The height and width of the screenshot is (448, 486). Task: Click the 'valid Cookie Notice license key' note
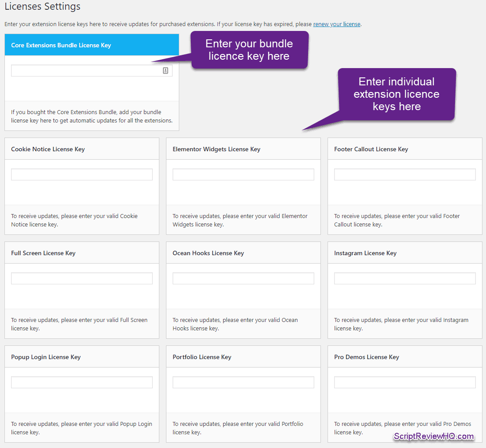pos(74,220)
